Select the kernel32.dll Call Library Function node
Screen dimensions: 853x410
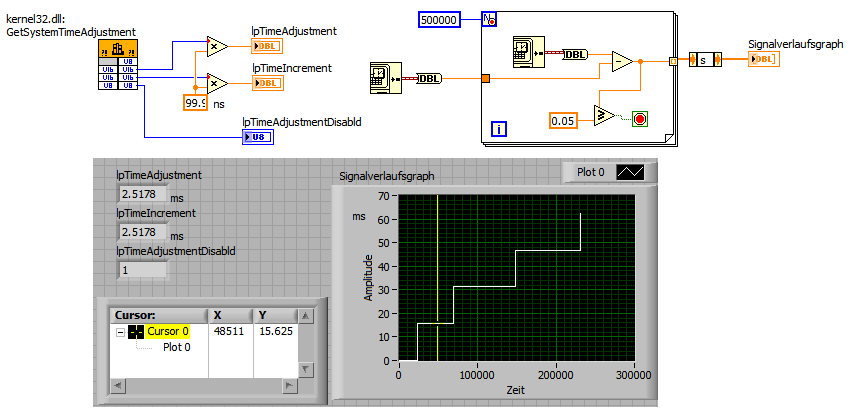118,64
